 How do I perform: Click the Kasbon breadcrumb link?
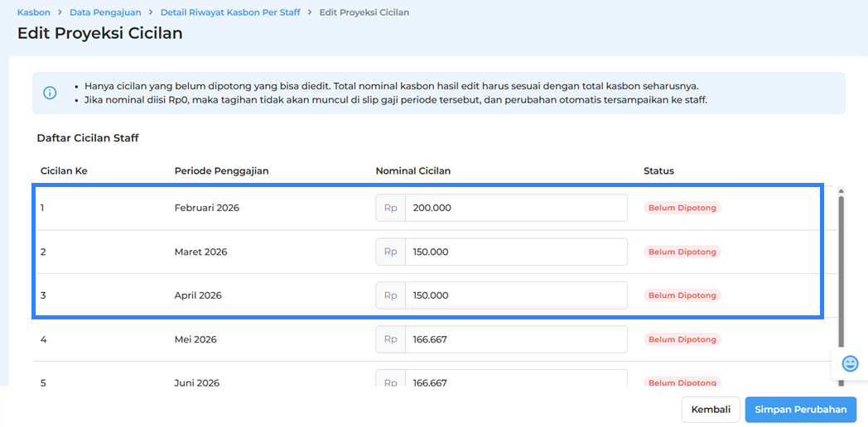34,12
